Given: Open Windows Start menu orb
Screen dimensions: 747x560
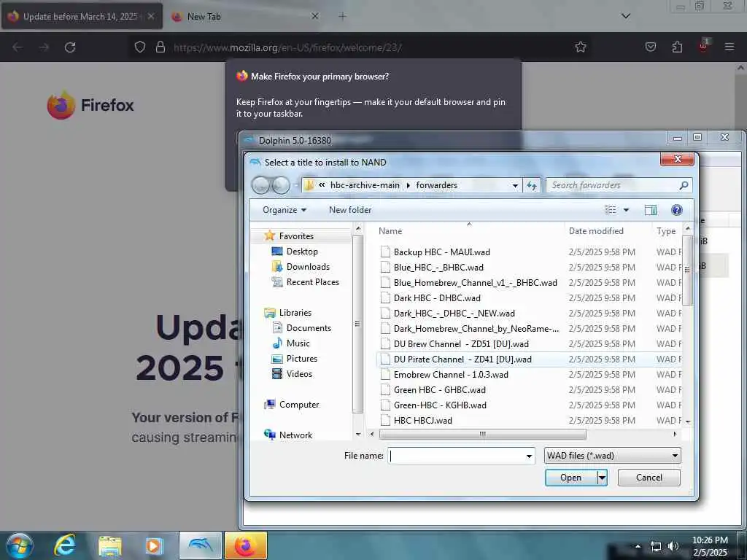Looking at the screenshot, I should point(20,545).
